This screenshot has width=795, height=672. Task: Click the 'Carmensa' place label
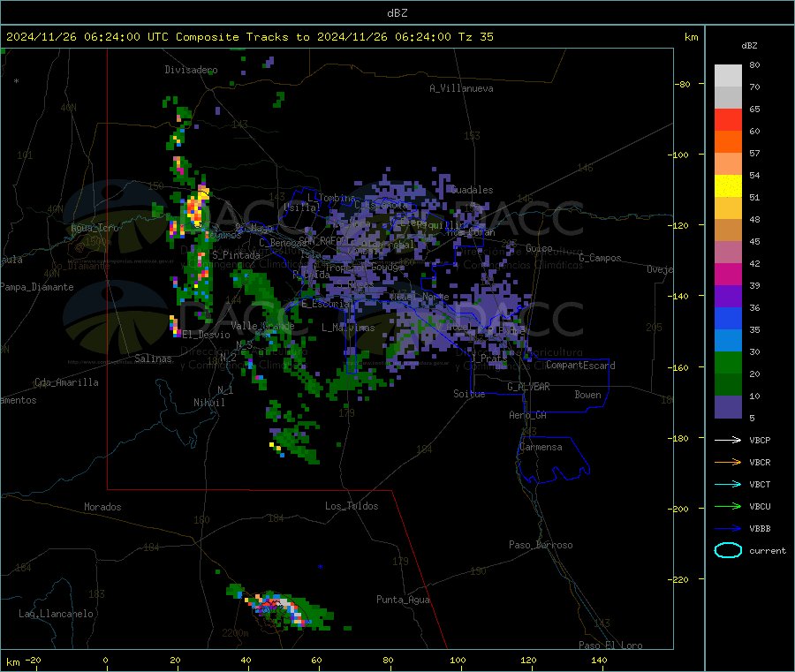click(x=541, y=447)
